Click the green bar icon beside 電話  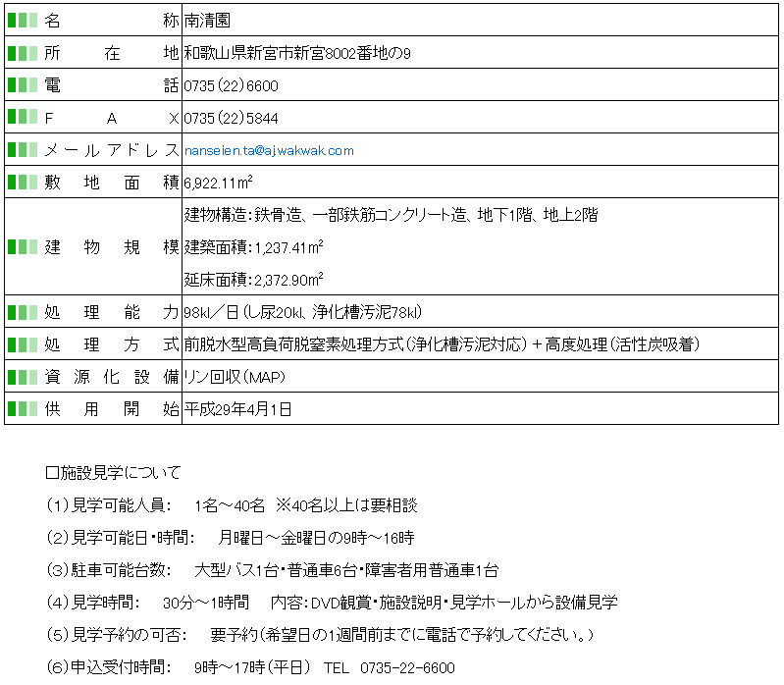[22, 85]
